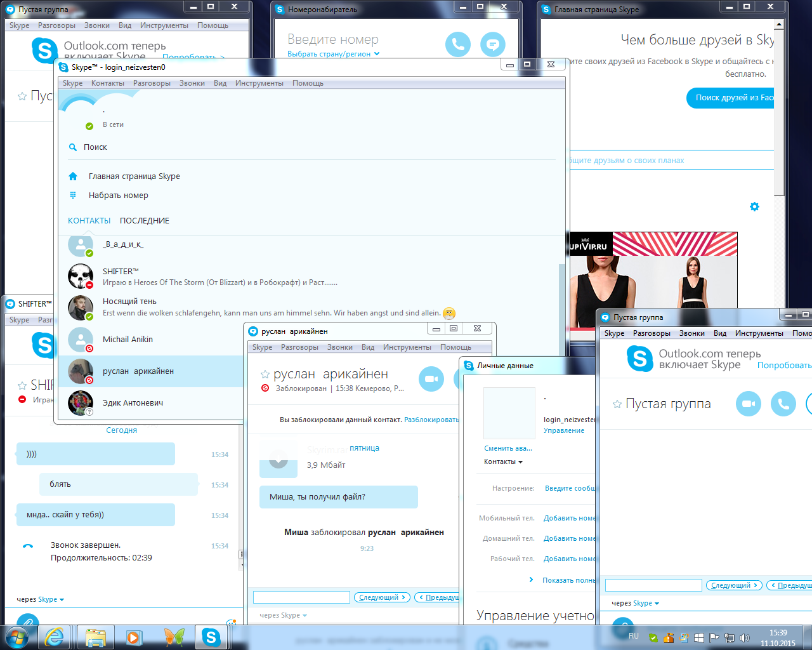
Task: Start voice call in right Пустая группа window
Action: tap(783, 404)
